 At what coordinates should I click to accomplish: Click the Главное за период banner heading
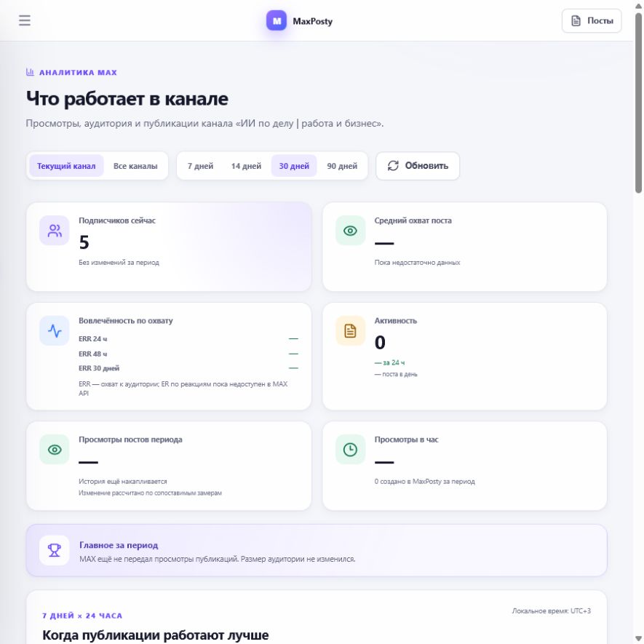coord(119,545)
